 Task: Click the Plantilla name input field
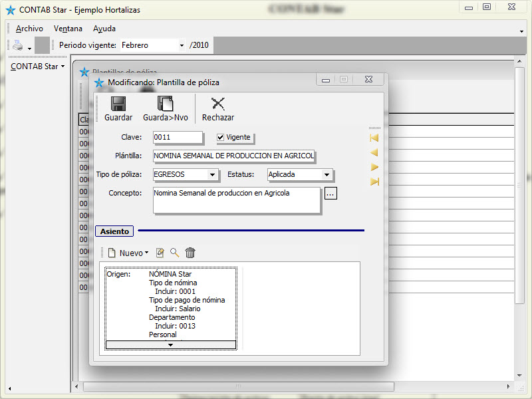pyautogui.click(x=233, y=156)
